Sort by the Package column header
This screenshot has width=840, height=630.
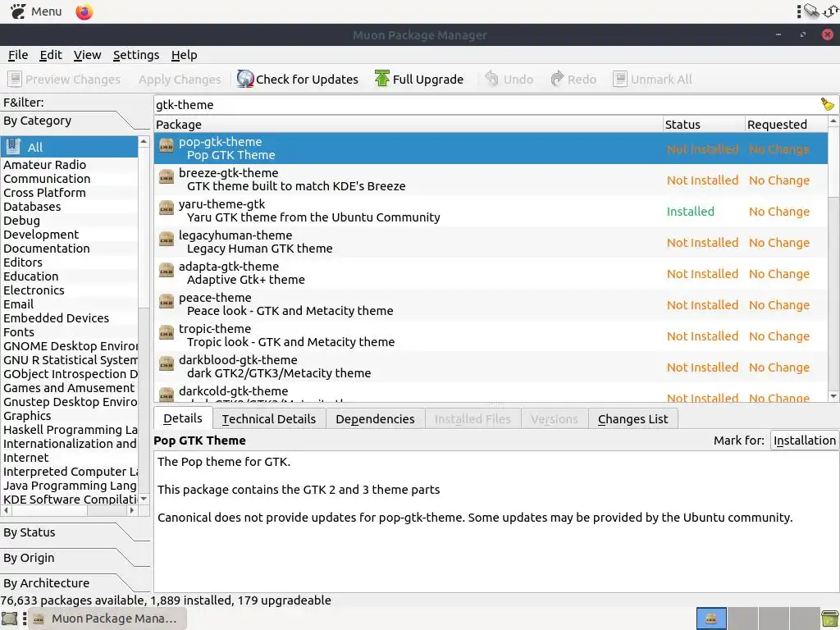[409, 125]
